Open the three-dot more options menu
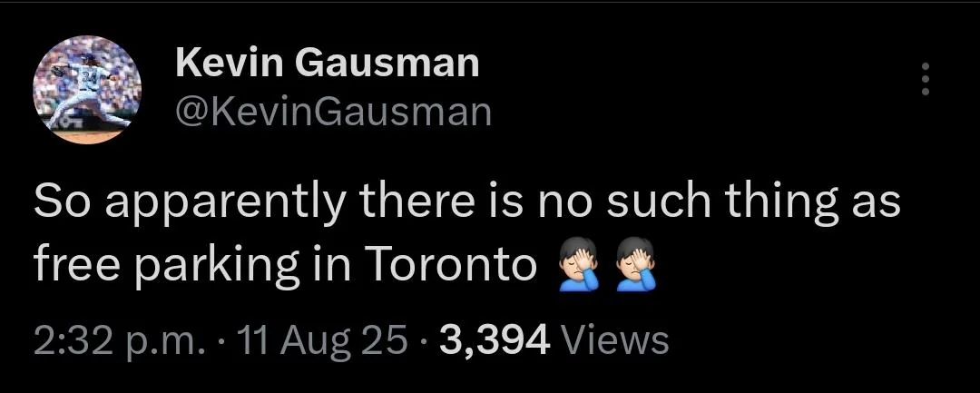Viewport: 980px width, 393px height. coord(926,80)
